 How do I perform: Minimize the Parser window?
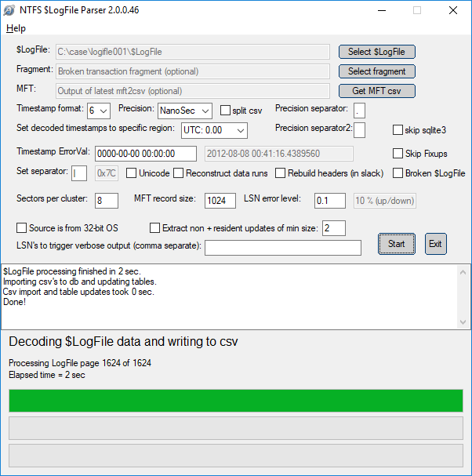pyautogui.click(x=382, y=10)
